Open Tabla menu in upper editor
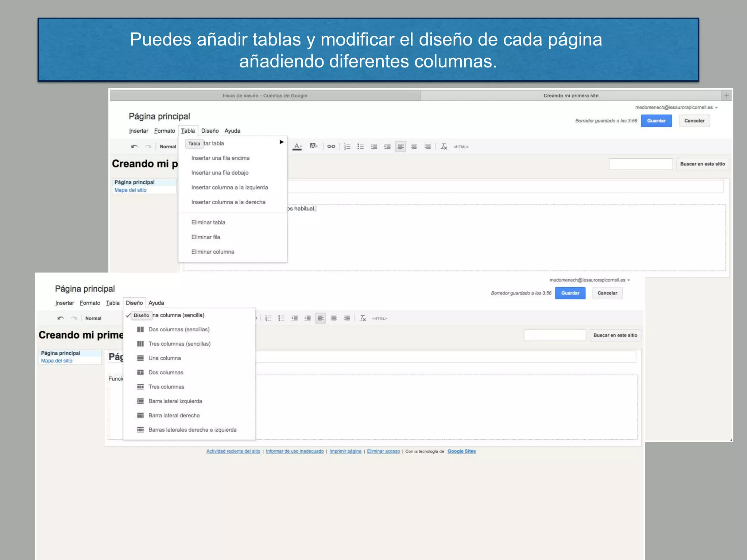This screenshot has height=560, width=747. pyautogui.click(x=188, y=131)
